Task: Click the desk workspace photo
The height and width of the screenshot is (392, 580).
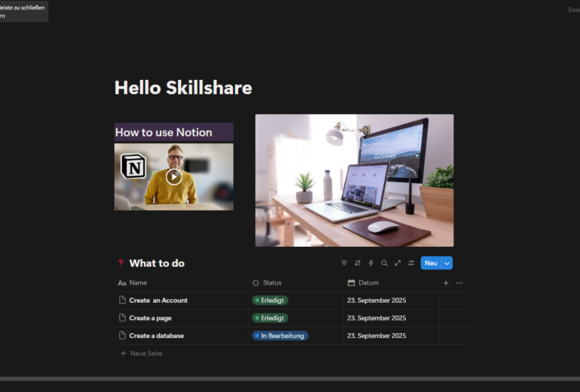Action: pyautogui.click(x=354, y=181)
